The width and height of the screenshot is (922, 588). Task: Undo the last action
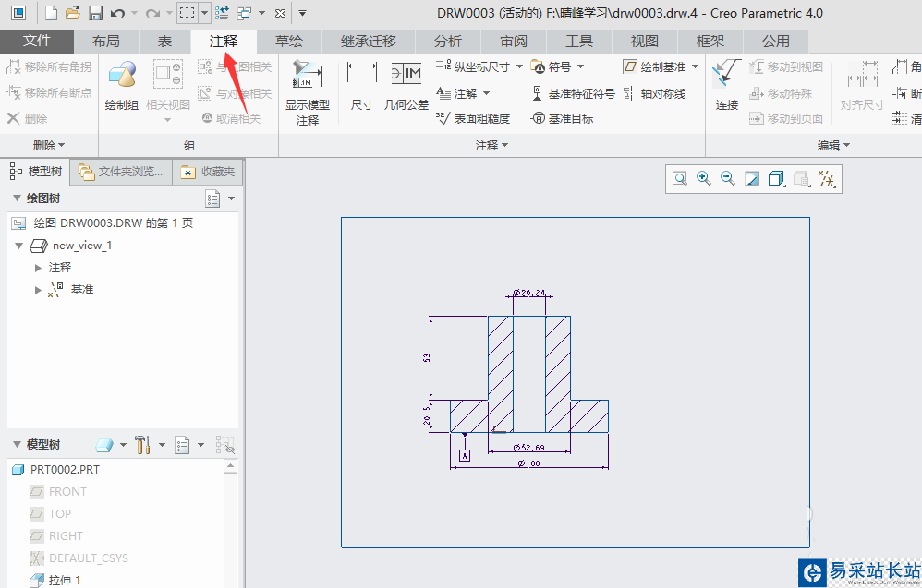117,12
